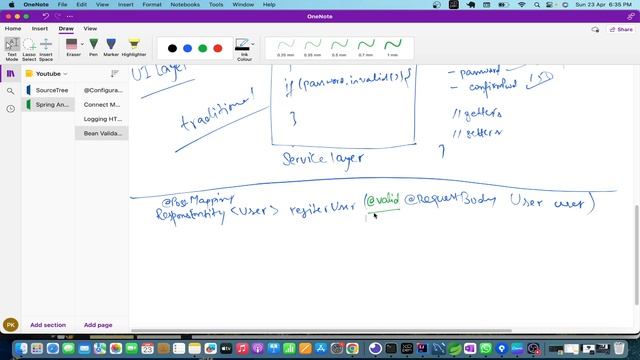The height and width of the screenshot is (360, 640).
Task: Open WhatsApp from the Dock
Action: pos(485,348)
